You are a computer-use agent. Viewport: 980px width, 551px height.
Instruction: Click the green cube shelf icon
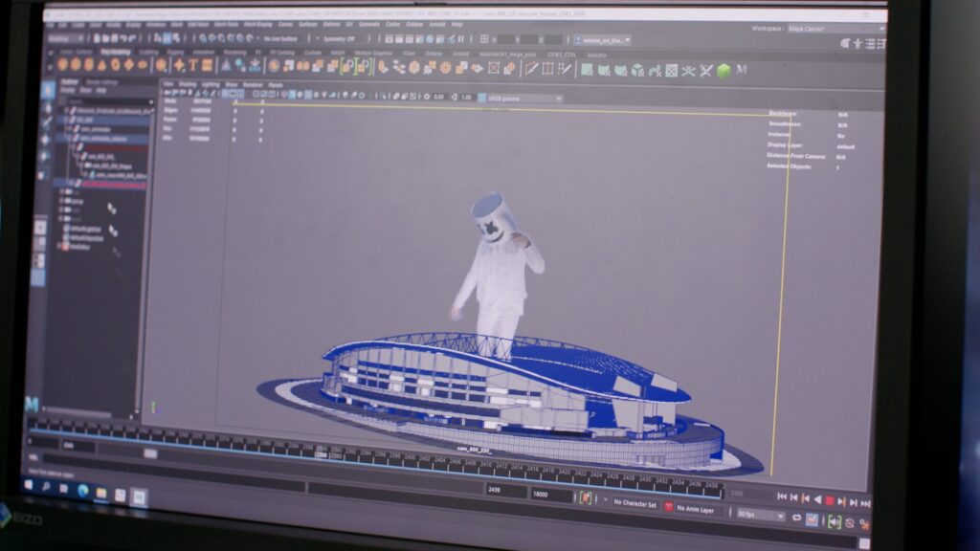(724, 71)
